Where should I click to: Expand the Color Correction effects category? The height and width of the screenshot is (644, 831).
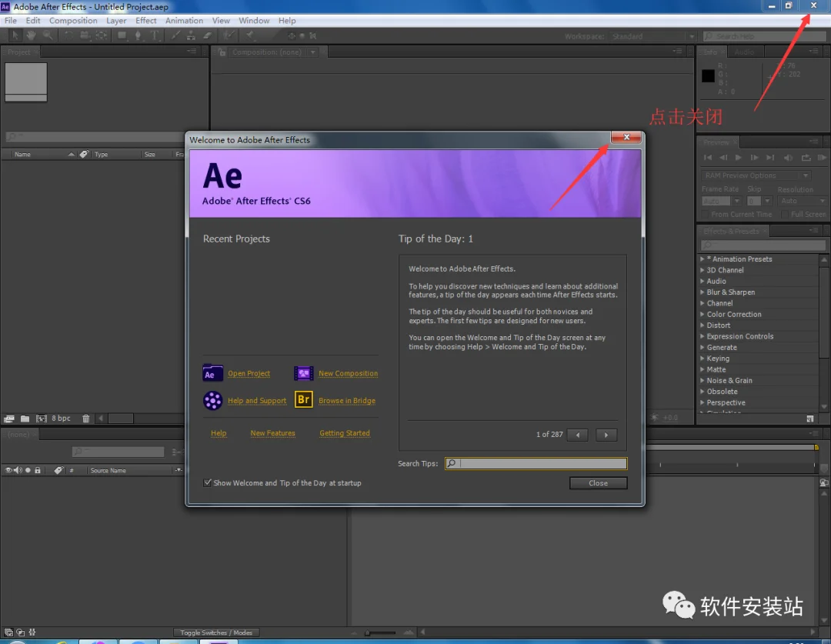click(703, 314)
